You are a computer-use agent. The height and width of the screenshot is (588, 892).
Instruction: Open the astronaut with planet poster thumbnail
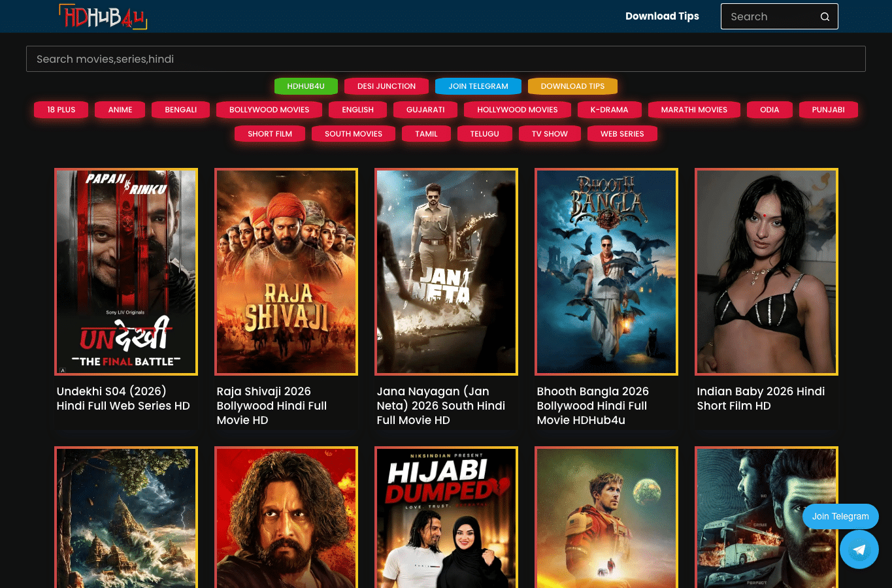click(606, 517)
